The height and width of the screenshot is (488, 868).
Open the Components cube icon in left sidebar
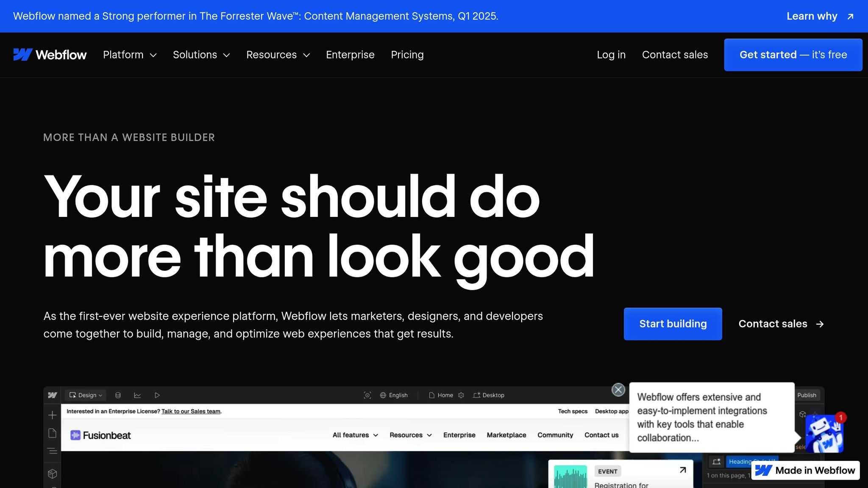pyautogui.click(x=52, y=474)
